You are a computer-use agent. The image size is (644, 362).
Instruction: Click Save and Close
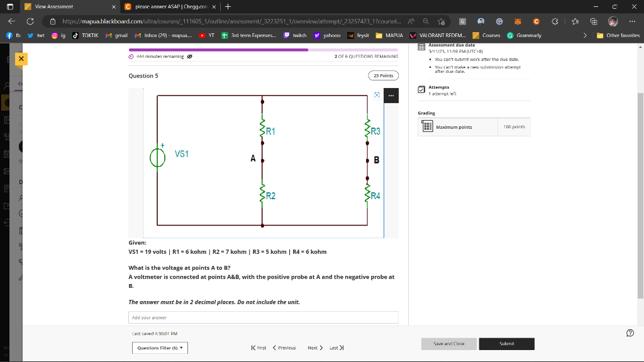pos(448,344)
